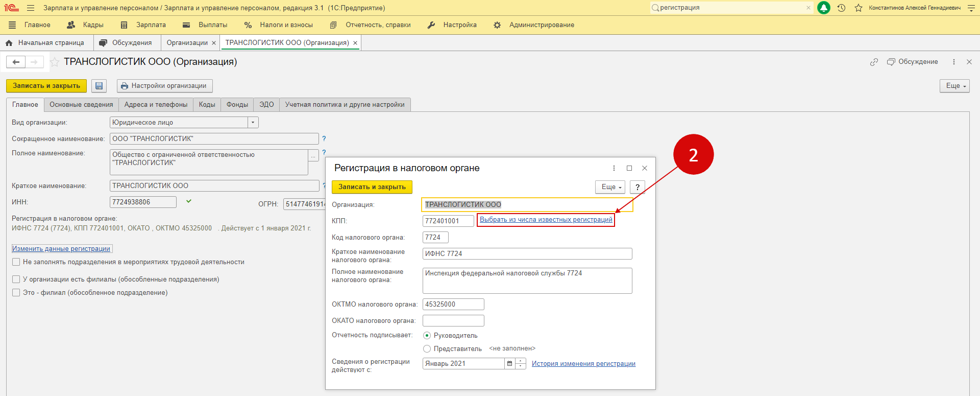Image resolution: width=980 pixels, height=396 pixels.
Task: Click Выбрать из числа известных регистраций link
Action: click(x=546, y=220)
